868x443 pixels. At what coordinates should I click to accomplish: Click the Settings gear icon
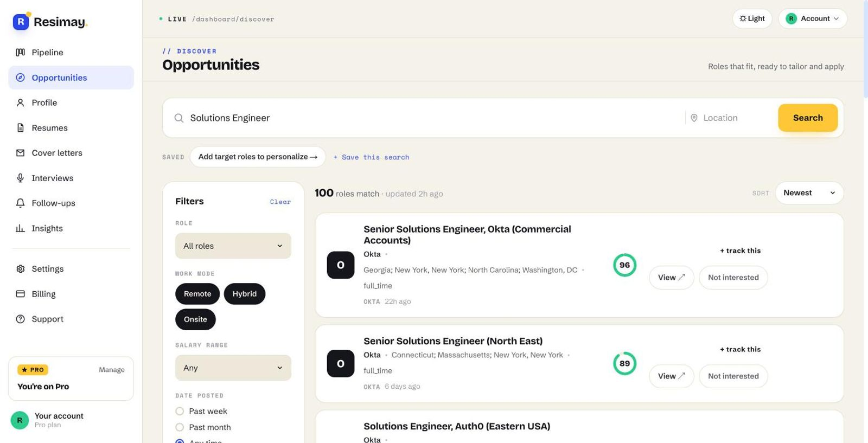pyautogui.click(x=21, y=269)
